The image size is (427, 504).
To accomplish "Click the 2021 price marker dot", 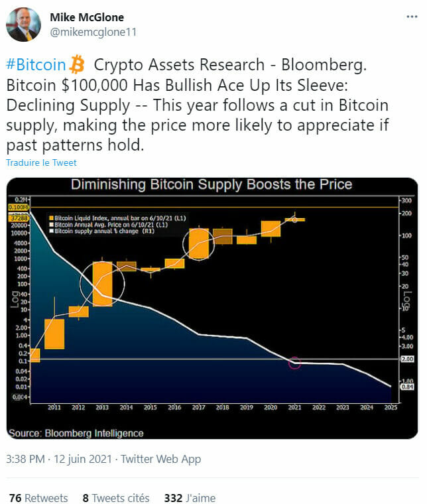I will [x=295, y=220].
